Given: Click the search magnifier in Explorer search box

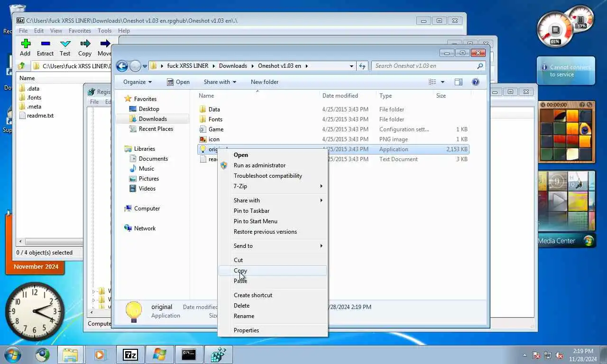Looking at the screenshot, I should pyautogui.click(x=480, y=66).
